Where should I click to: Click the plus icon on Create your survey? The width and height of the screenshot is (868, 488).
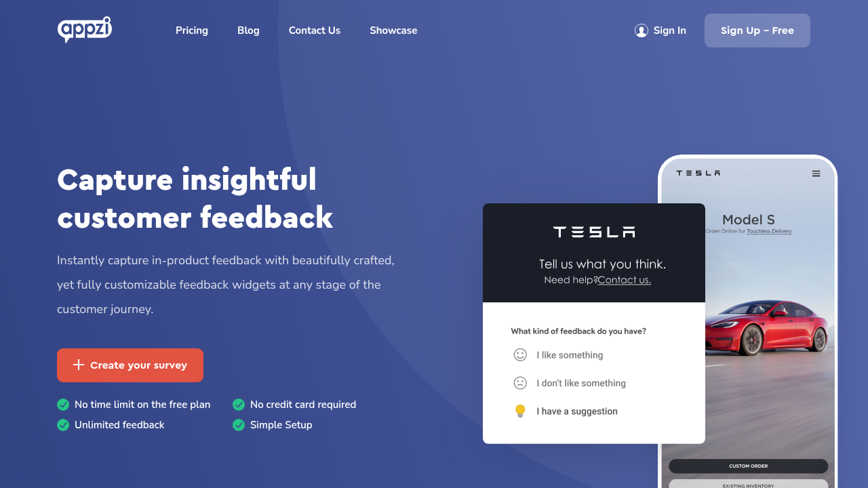(x=79, y=365)
